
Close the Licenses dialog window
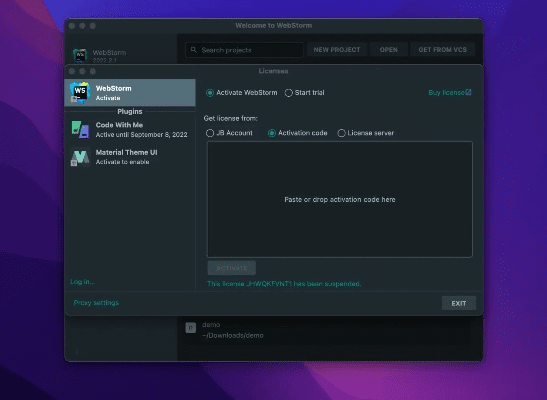point(72,71)
